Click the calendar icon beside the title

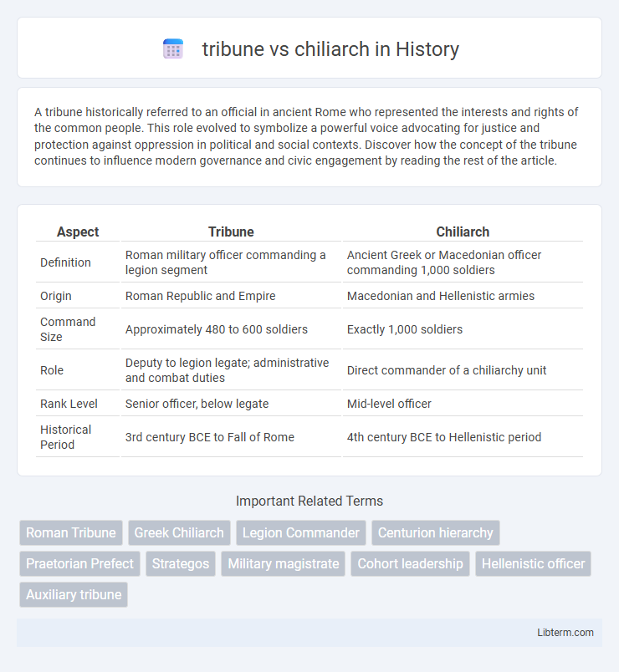(173, 48)
